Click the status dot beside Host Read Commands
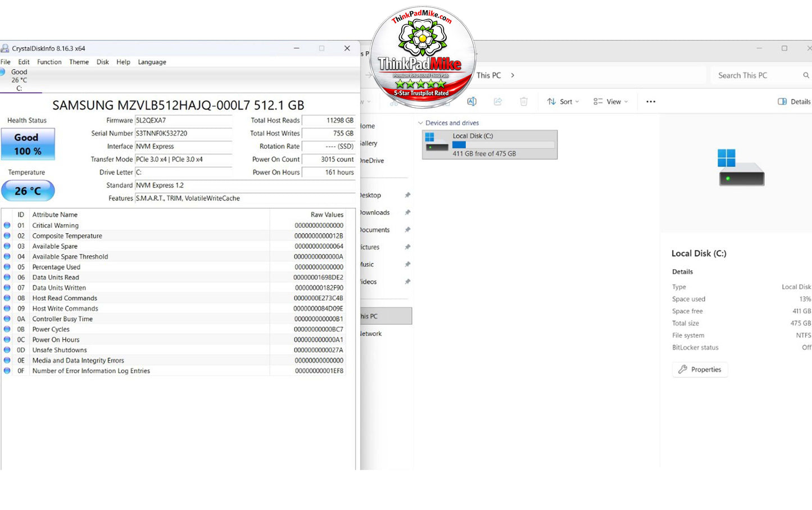 tap(7, 298)
